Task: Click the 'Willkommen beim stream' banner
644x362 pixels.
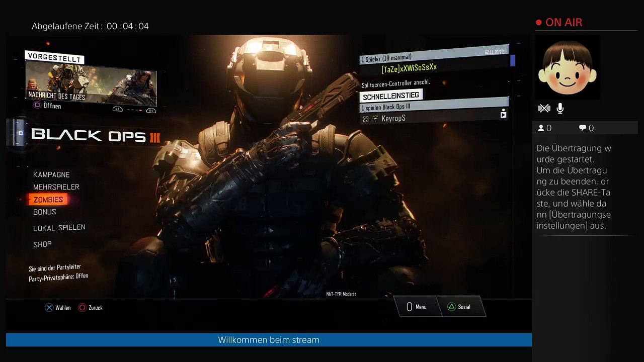Action: tap(269, 340)
